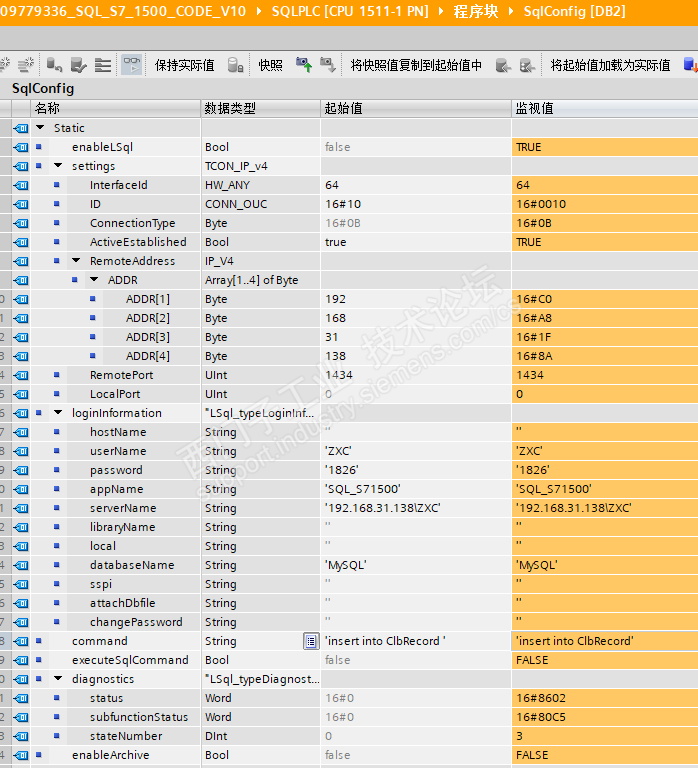
Task: Click the second icon right of 快照
Action: (x=327, y=65)
